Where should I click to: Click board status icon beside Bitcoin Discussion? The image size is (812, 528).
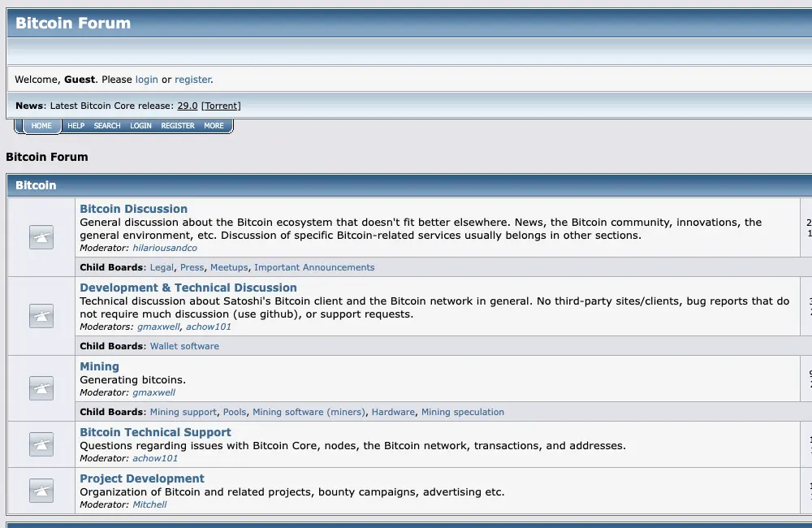coord(41,237)
